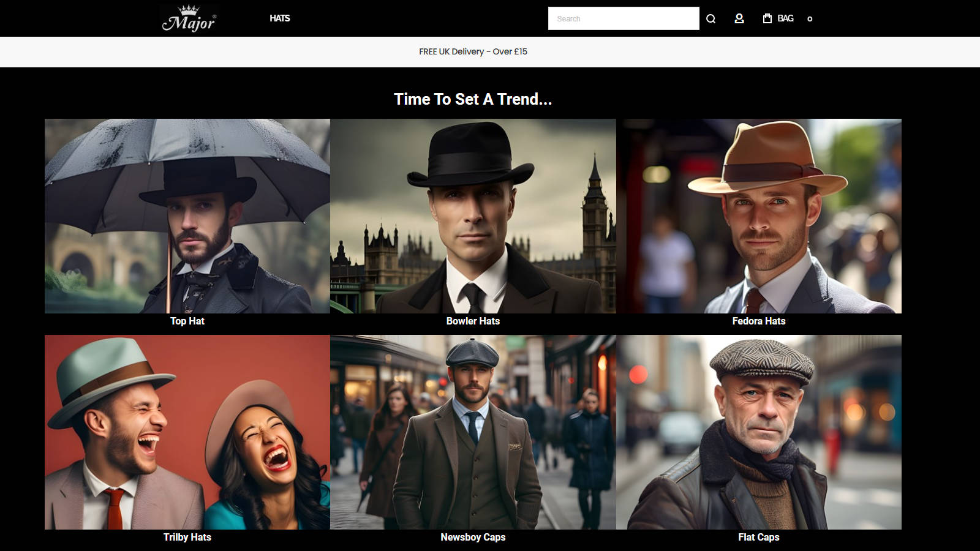This screenshot has height=551, width=980.
Task: Open the Newsboy Caps image
Action: [473, 432]
